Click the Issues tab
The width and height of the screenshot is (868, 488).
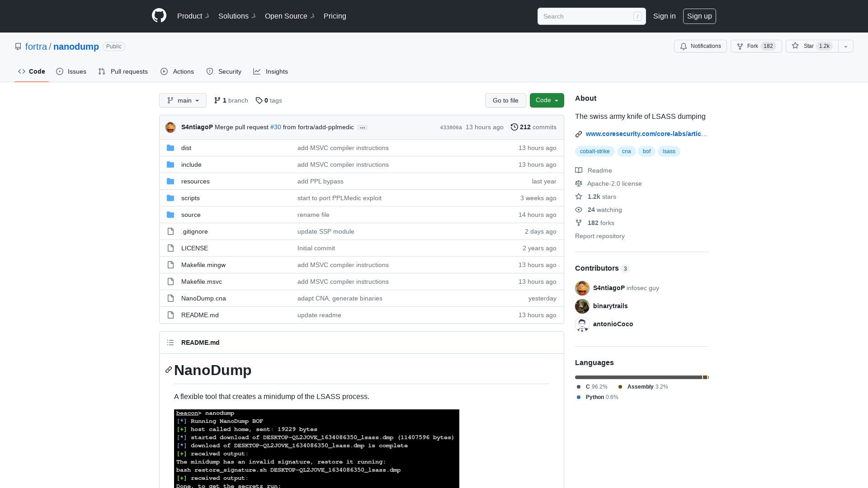pos(71,71)
